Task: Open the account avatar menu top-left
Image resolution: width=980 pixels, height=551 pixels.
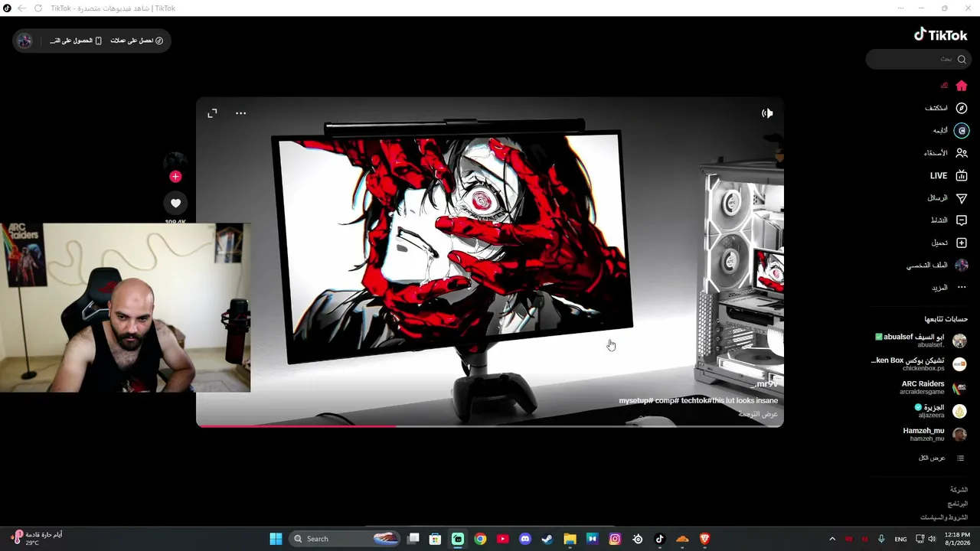Action: (24, 41)
